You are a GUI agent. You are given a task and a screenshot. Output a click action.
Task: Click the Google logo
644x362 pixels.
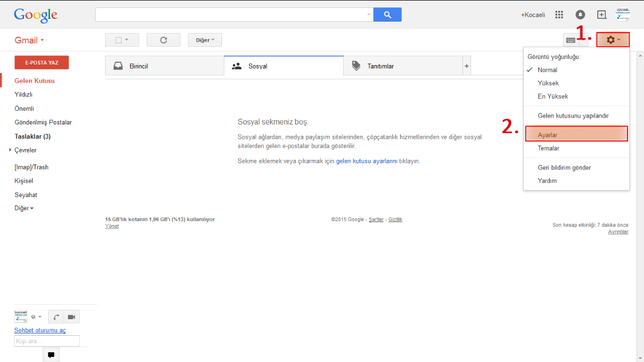point(36,15)
